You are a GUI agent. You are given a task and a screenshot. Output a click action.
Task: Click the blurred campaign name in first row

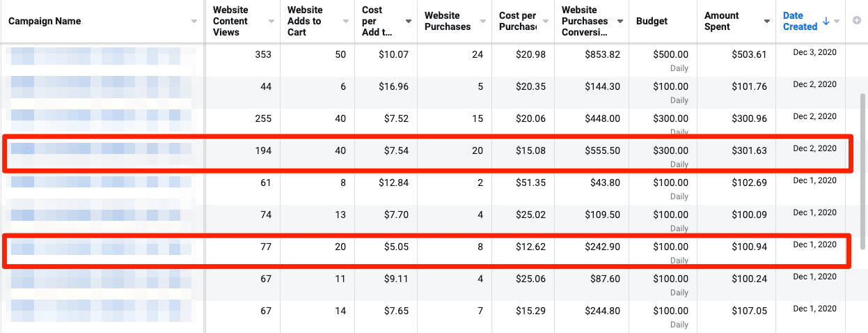pos(101,55)
